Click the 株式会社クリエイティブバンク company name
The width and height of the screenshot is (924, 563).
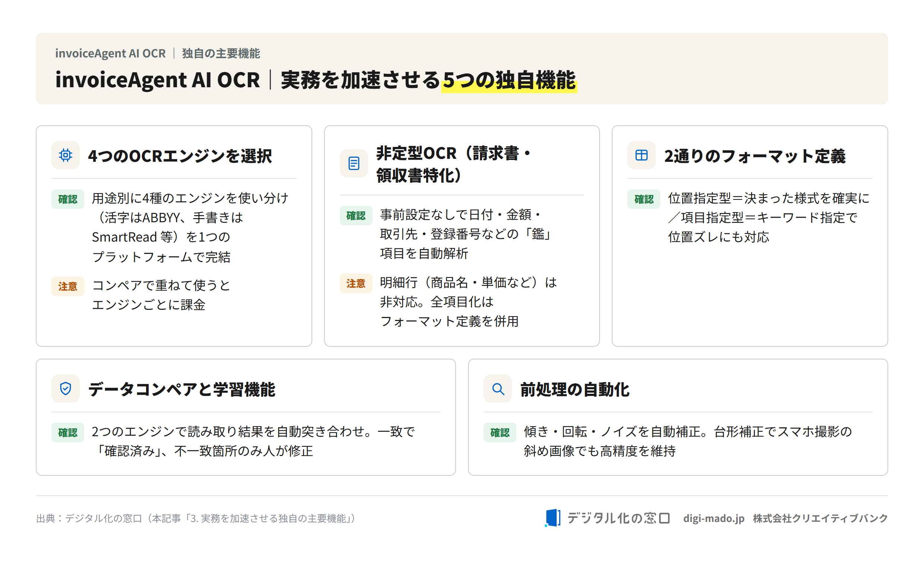tap(820, 518)
